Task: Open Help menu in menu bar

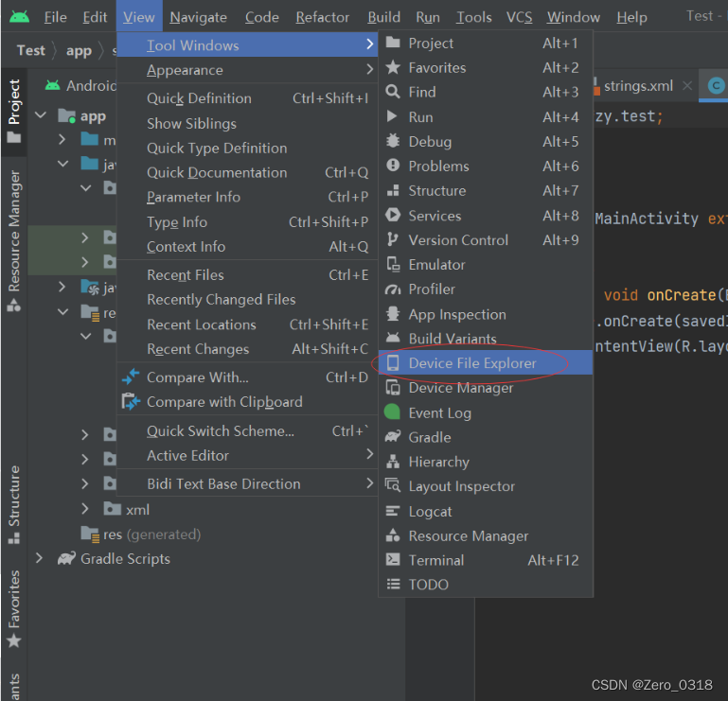Action: 631,17
